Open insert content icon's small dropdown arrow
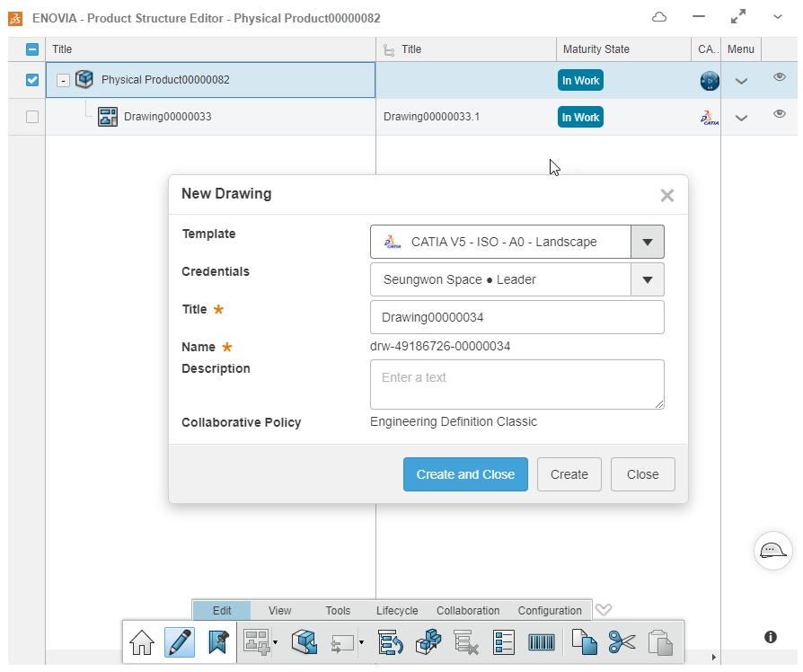 (x=276, y=642)
